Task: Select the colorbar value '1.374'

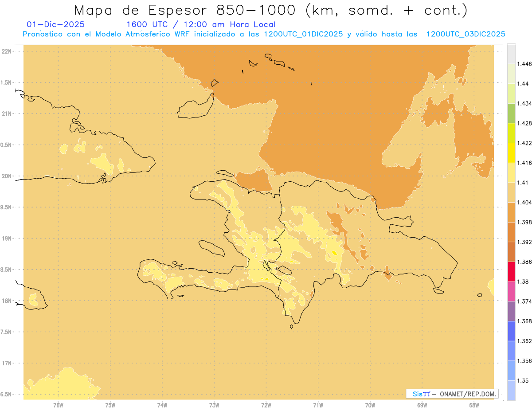Action: tap(525, 301)
